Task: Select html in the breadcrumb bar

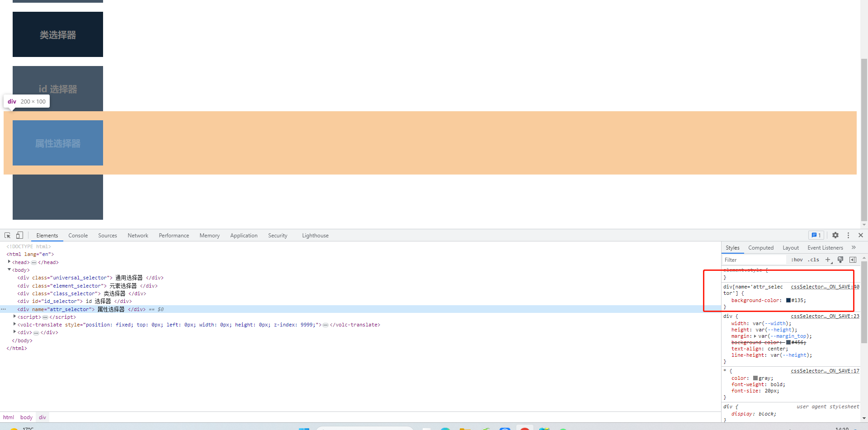Action: click(x=9, y=417)
